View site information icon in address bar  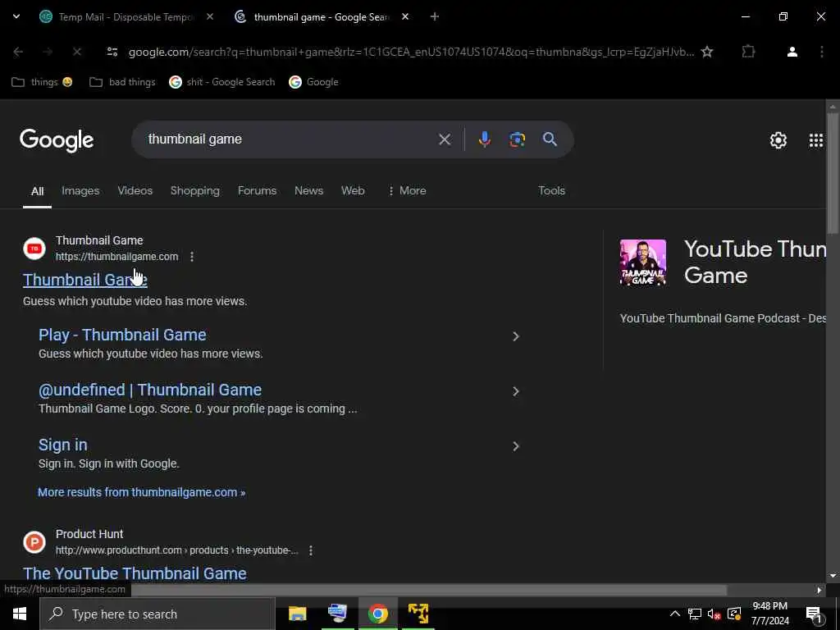[112, 52]
